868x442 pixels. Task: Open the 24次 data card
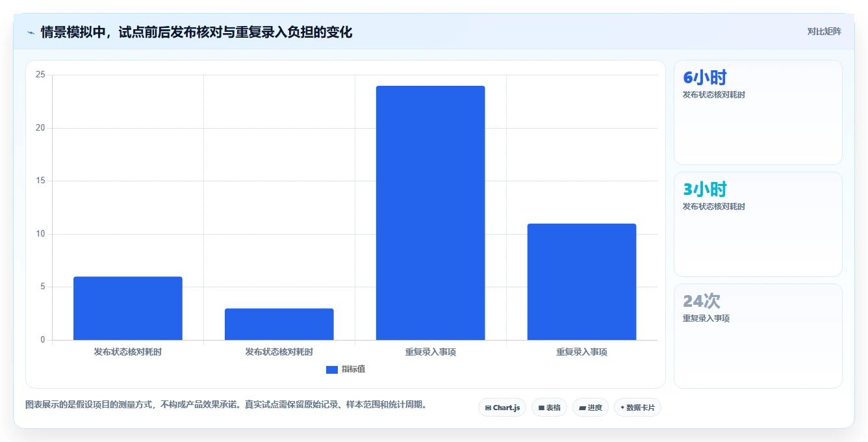[758, 336]
